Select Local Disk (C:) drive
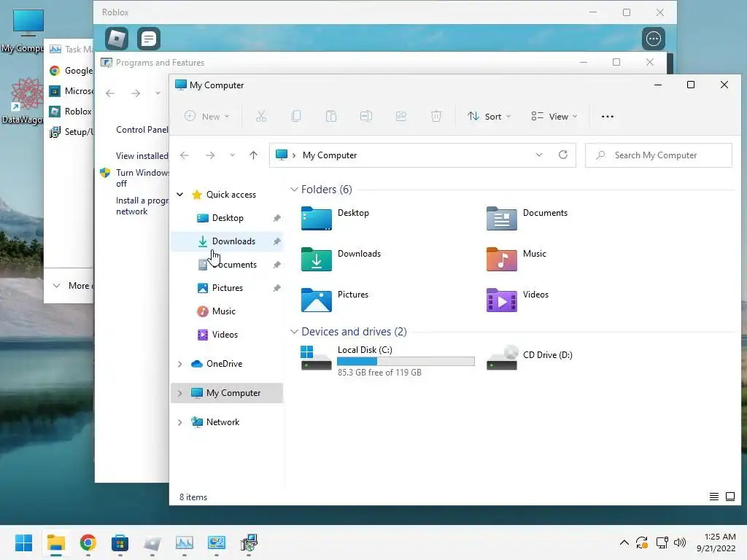This screenshot has width=747, height=560. [x=387, y=360]
